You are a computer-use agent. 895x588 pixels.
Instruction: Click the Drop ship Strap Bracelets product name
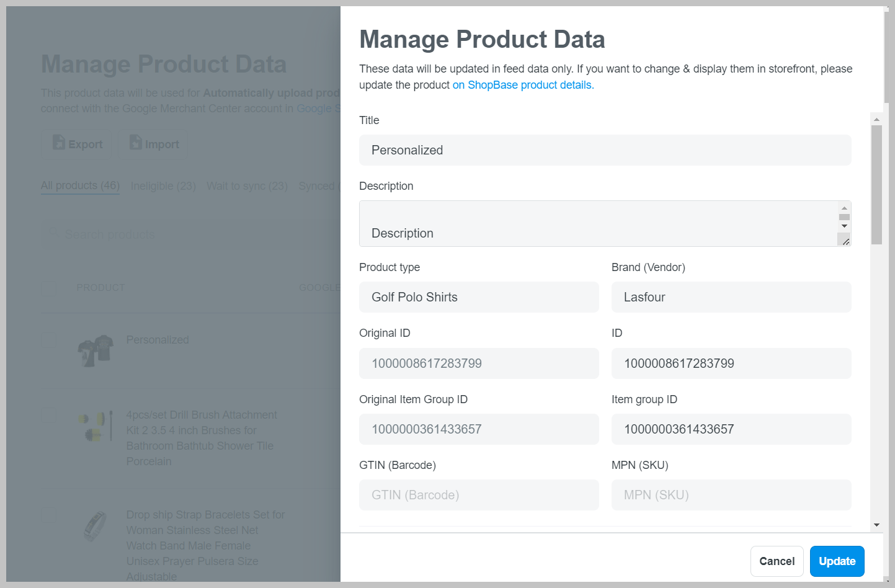click(x=205, y=546)
